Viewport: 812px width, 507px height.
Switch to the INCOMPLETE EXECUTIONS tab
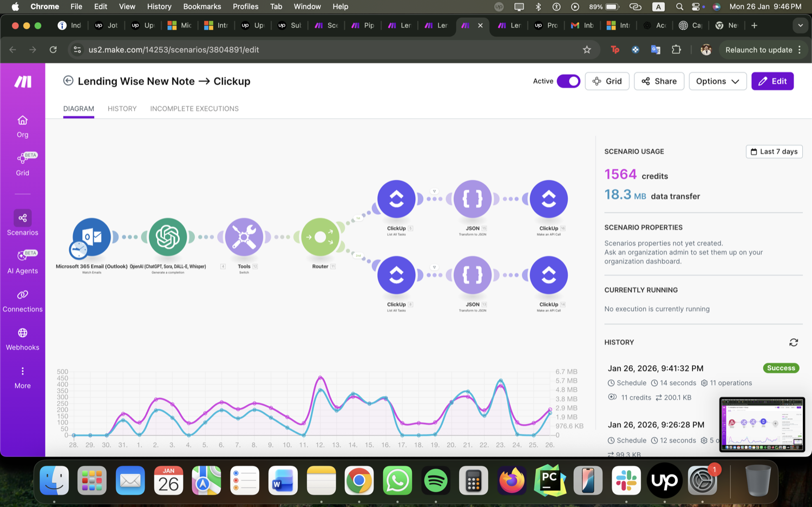click(x=194, y=109)
